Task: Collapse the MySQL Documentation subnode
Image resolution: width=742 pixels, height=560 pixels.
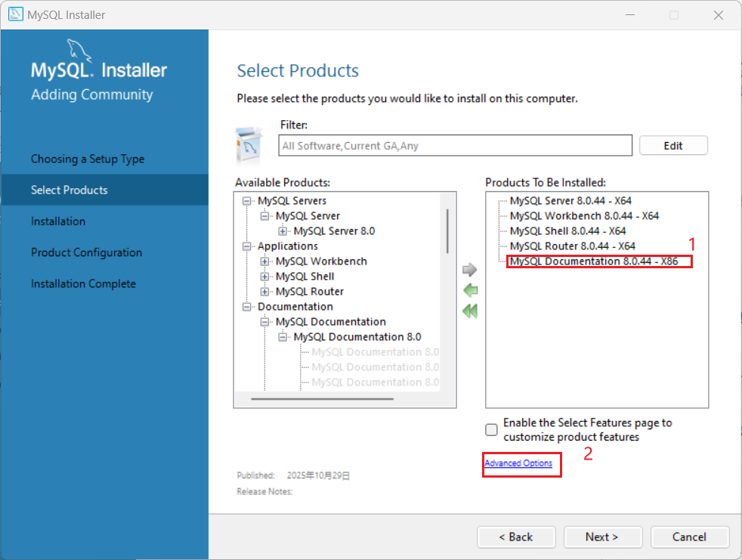Action: coord(264,322)
